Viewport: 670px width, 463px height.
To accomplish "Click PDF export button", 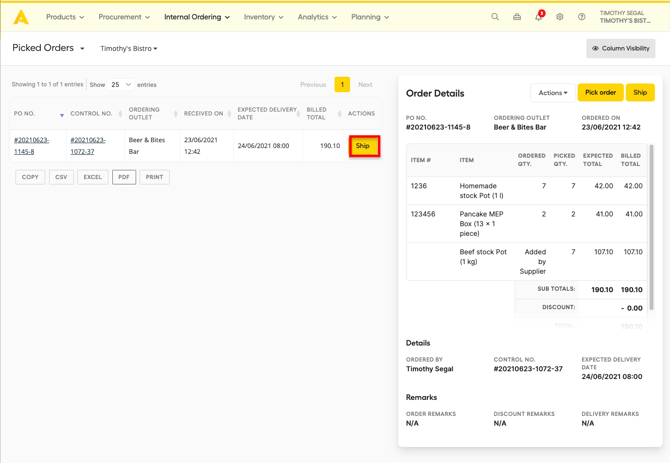I will pyautogui.click(x=124, y=177).
